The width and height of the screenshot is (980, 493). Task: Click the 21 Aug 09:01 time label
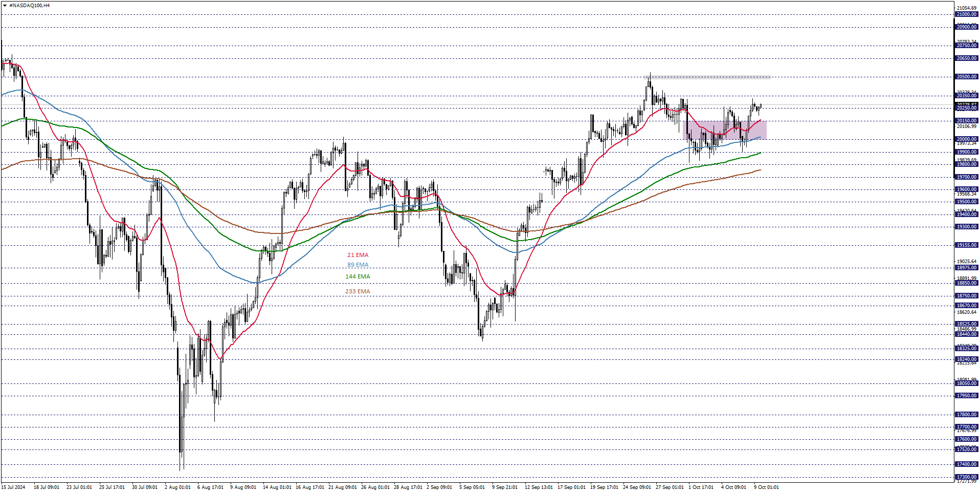pos(343,487)
